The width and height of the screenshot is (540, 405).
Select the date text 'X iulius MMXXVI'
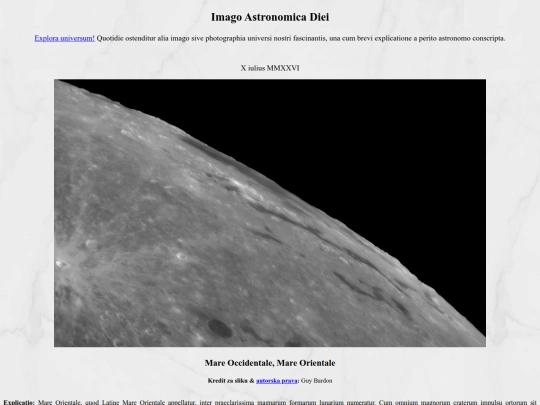(x=270, y=68)
